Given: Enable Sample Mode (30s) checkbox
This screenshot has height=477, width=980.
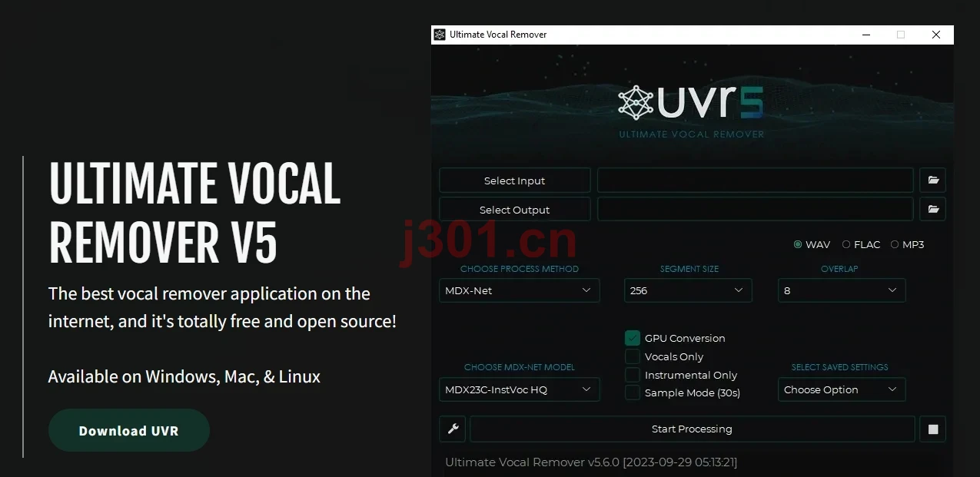Looking at the screenshot, I should coord(633,393).
